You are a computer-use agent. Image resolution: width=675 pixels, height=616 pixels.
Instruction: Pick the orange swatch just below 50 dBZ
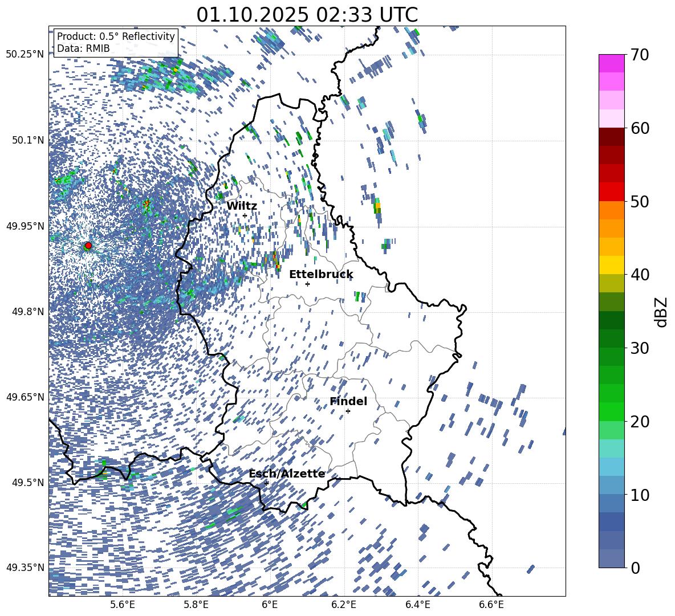[611, 210]
